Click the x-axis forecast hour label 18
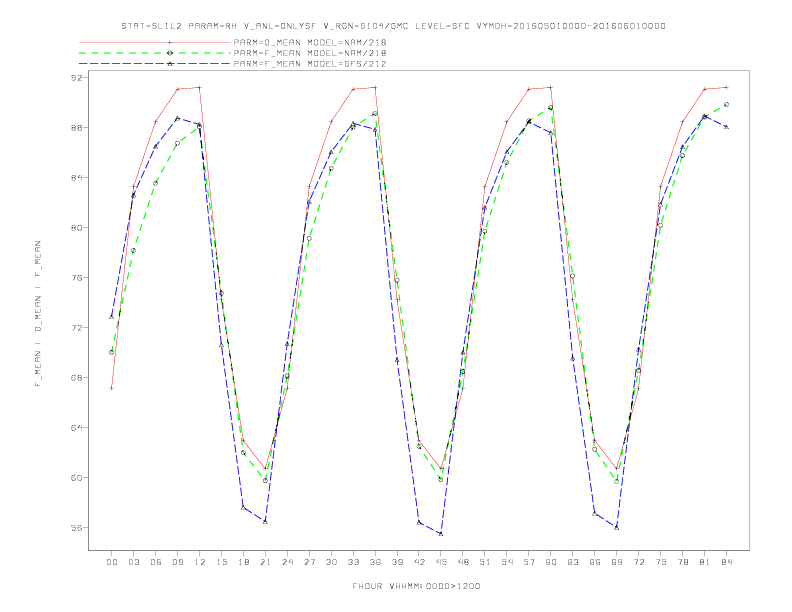This screenshot has width=792, height=612. (x=243, y=562)
